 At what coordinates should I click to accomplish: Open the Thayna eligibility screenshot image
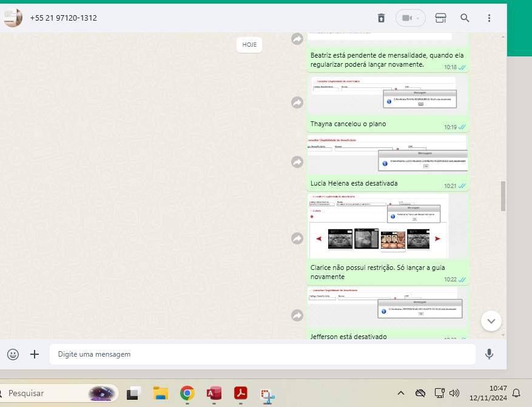coord(388,96)
